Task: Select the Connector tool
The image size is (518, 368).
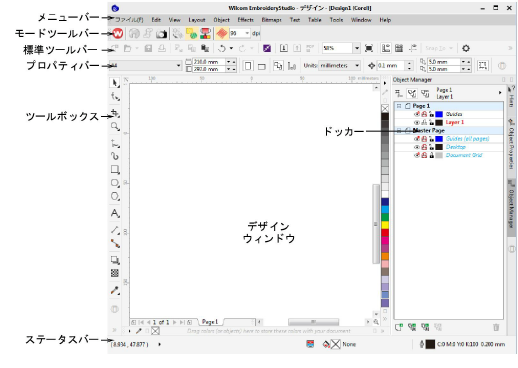Action: click(x=115, y=244)
